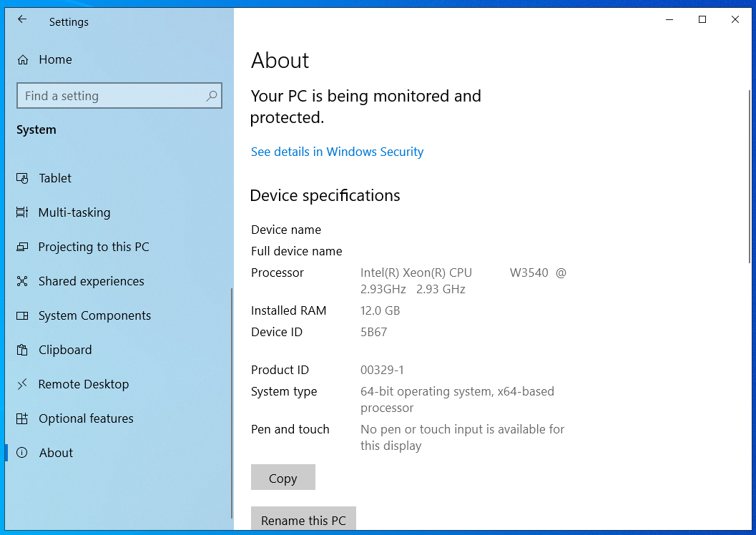Select Product ID value 00329-1

coord(383,370)
